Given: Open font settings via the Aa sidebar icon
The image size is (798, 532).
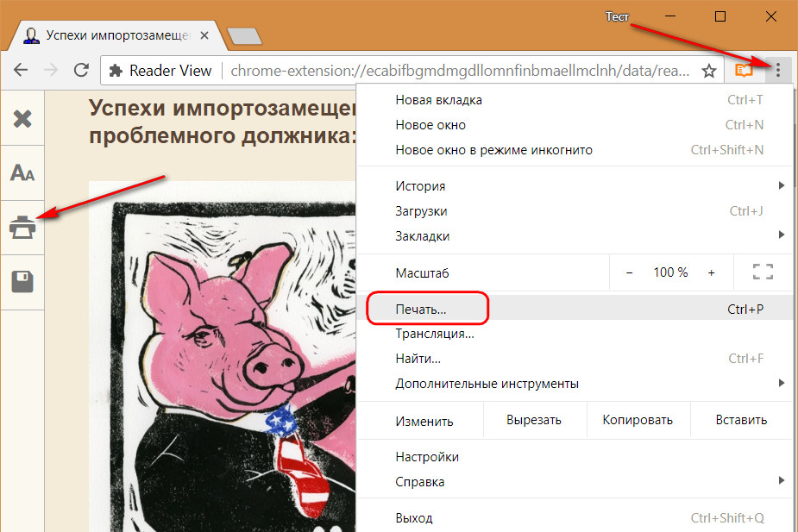Looking at the screenshot, I should (22, 173).
